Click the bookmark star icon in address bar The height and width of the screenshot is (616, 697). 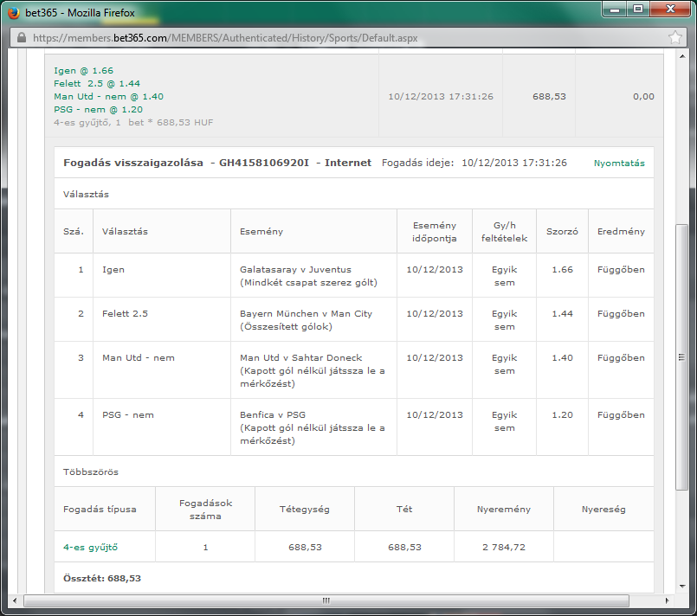pyautogui.click(x=674, y=37)
